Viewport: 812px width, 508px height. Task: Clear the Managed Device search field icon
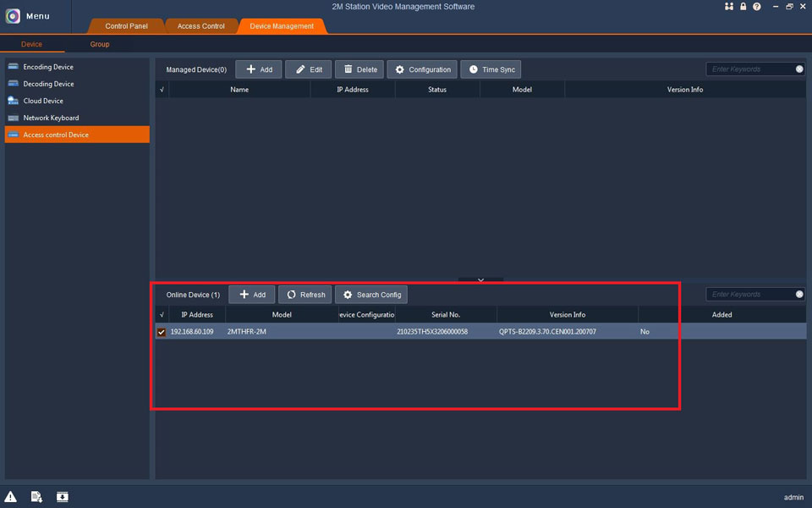point(799,69)
